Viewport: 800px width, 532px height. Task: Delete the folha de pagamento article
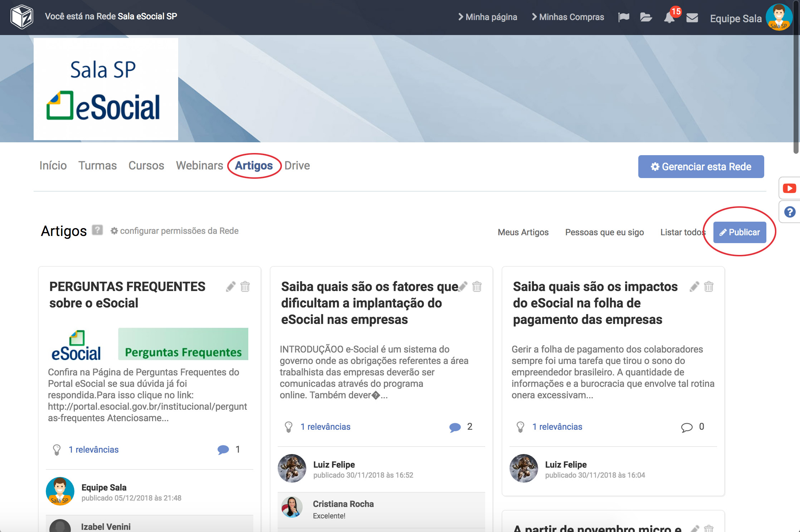click(708, 286)
